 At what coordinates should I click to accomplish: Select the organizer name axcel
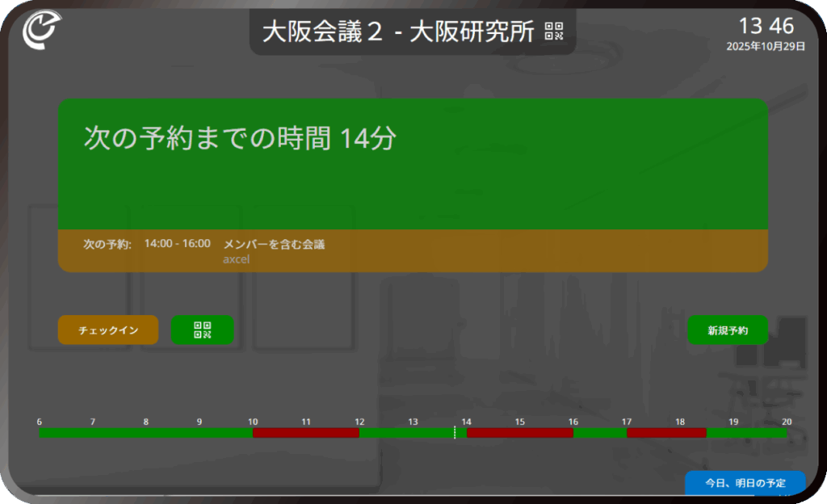click(236, 259)
